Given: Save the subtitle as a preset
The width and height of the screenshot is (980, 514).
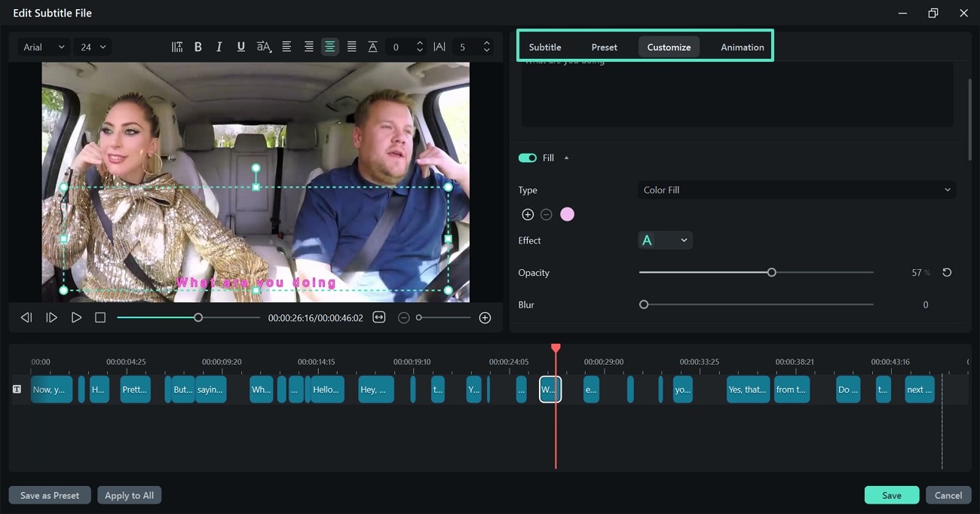Looking at the screenshot, I should coord(49,495).
